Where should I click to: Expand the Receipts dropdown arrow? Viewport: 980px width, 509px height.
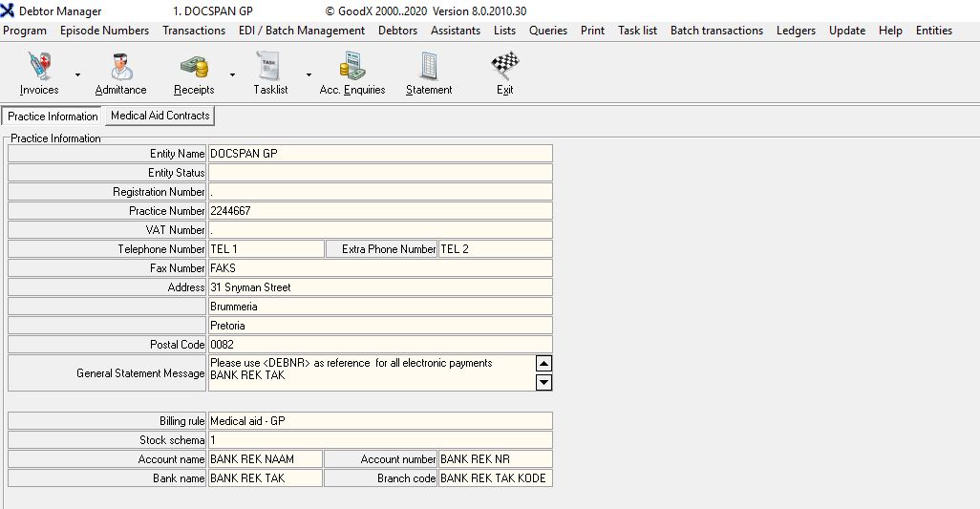coord(232,74)
